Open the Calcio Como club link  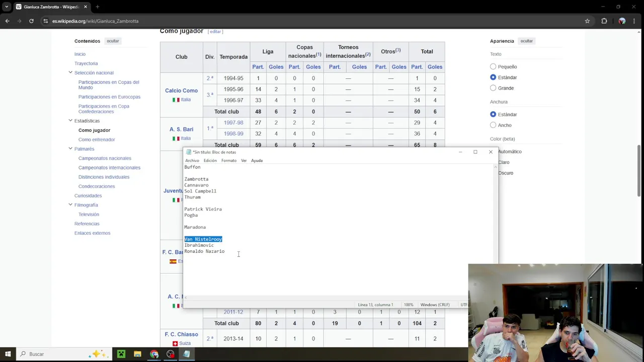181,90
